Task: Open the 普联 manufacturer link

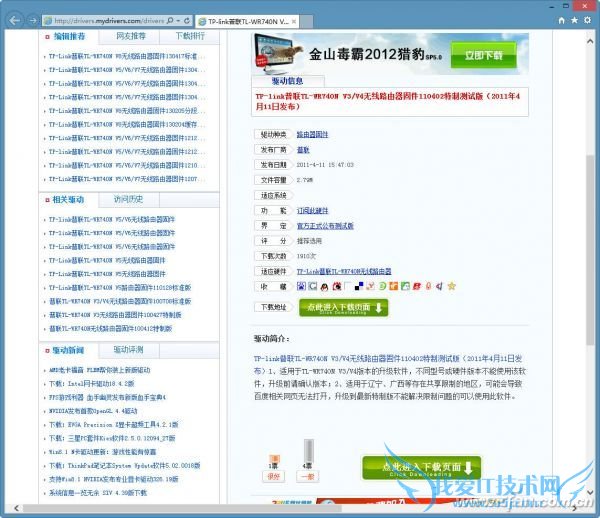Action: 303,150
